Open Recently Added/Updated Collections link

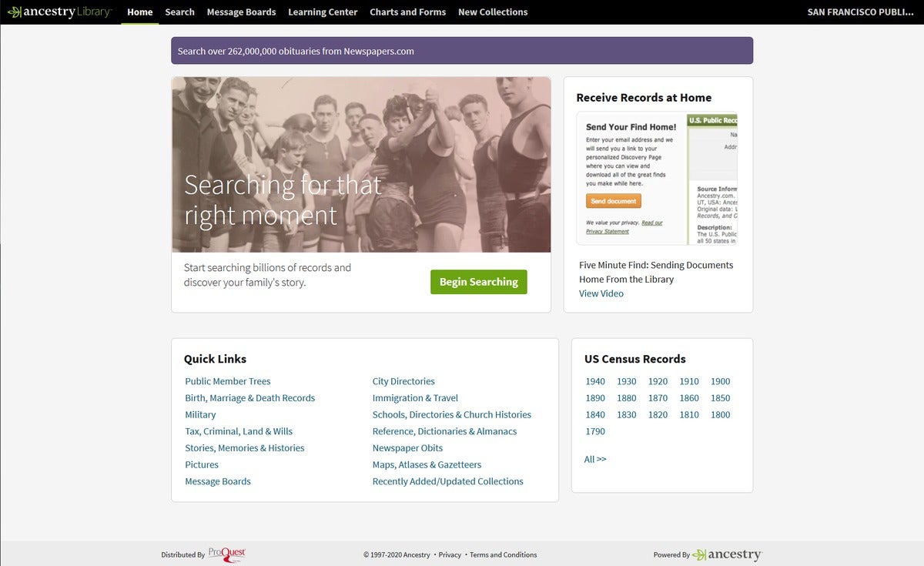(448, 481)
